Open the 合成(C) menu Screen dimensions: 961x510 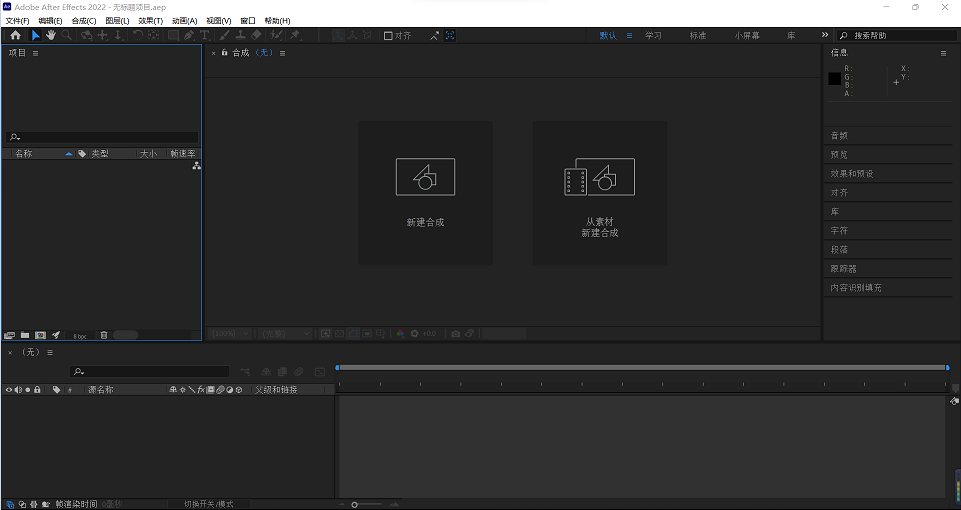[x=84, y=21]
